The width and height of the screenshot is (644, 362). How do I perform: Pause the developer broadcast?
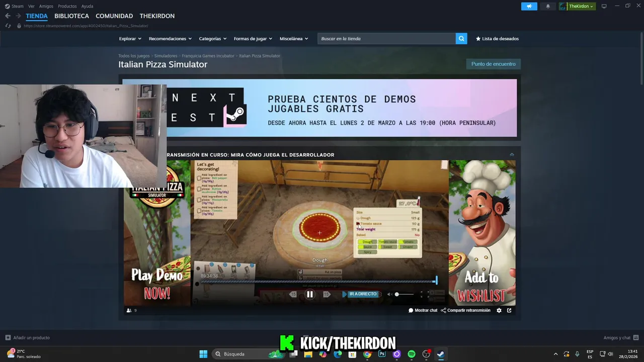click(310, 295)
